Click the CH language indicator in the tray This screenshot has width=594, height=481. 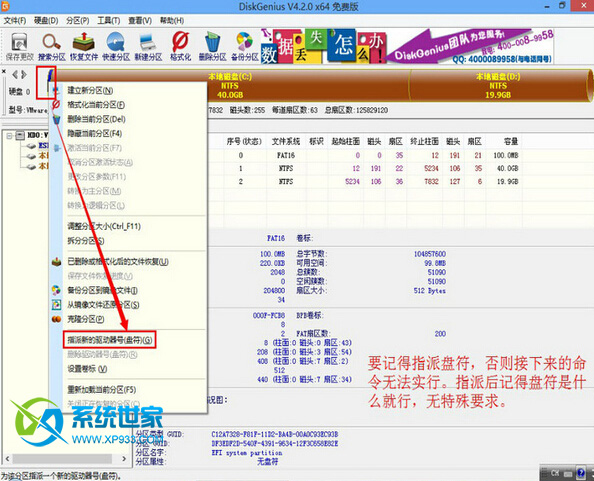click(x=555, y=473)
